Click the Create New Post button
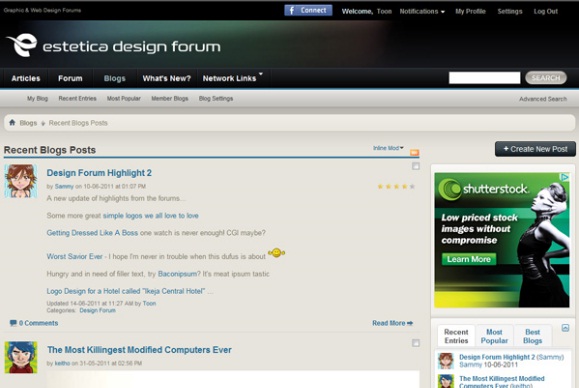 click(535, 149)
